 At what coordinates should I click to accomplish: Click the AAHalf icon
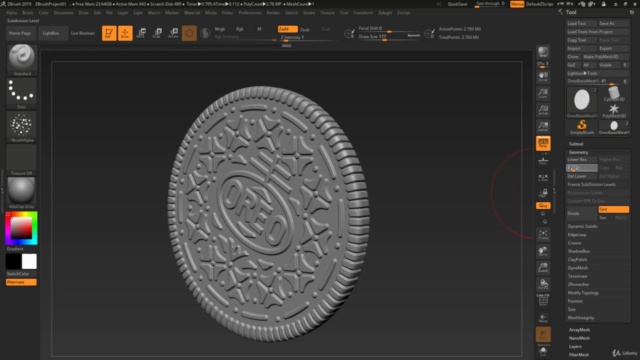tap(543, 127)
